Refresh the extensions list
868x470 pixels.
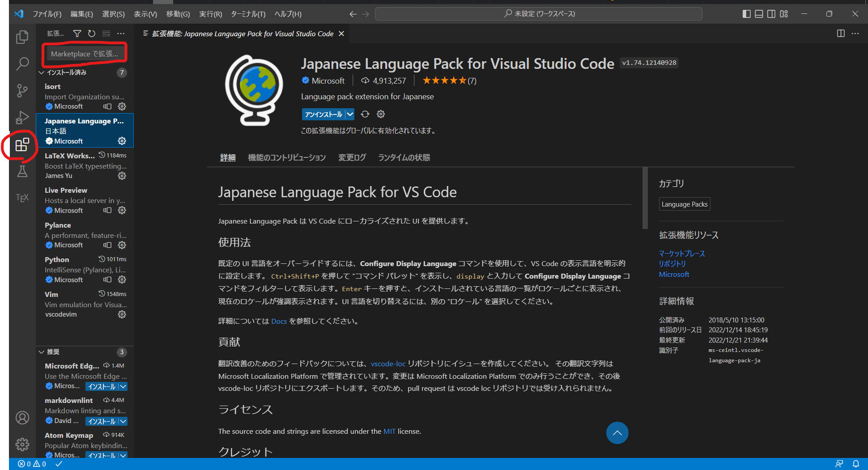(x=92, y=34)
